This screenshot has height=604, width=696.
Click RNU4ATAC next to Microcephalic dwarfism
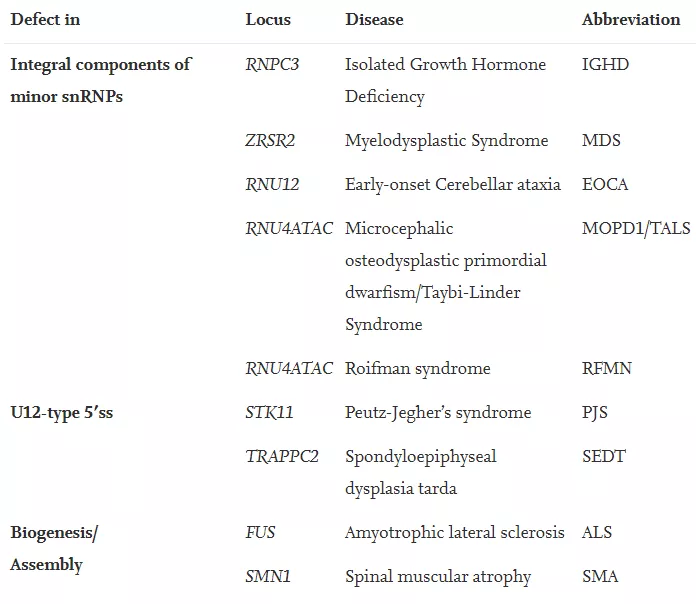pos(289,229)
